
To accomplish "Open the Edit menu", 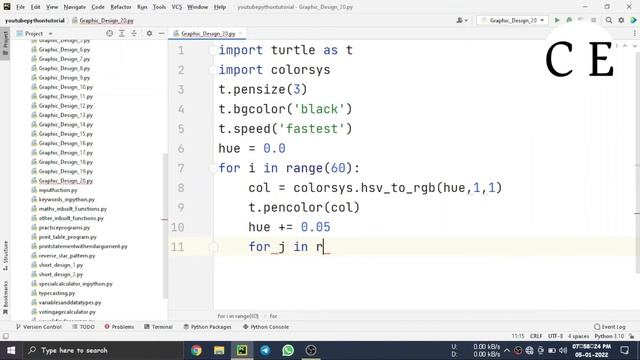I will coord(36,7).
